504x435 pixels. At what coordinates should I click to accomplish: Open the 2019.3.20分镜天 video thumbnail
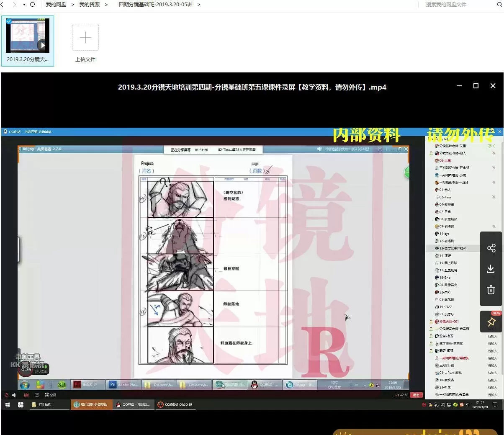pos(28,36)
